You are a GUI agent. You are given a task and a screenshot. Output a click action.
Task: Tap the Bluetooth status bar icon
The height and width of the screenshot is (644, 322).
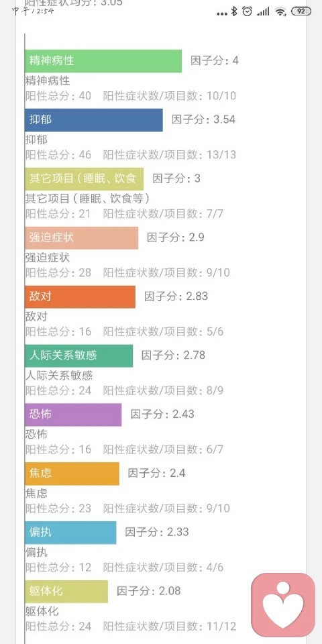(234, 11)
